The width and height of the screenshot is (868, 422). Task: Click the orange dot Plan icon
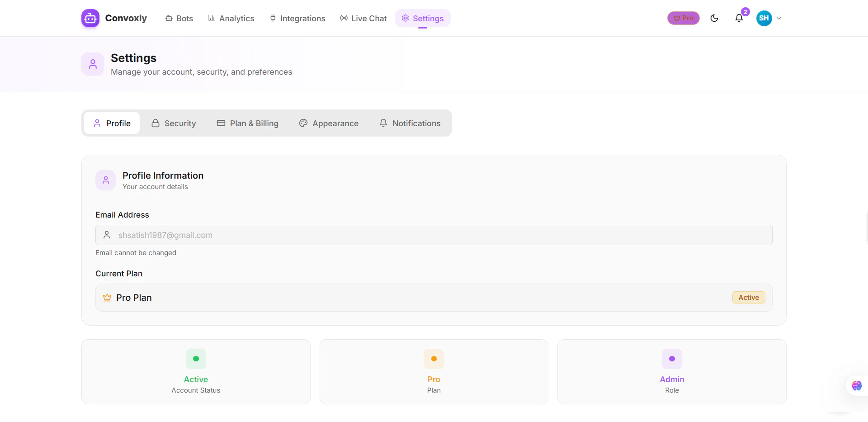(x=434, y=359)
